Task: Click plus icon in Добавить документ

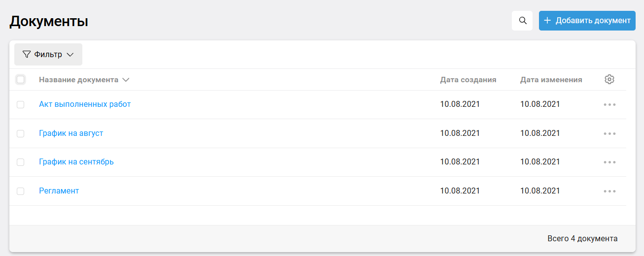Action: click(547, 21)
